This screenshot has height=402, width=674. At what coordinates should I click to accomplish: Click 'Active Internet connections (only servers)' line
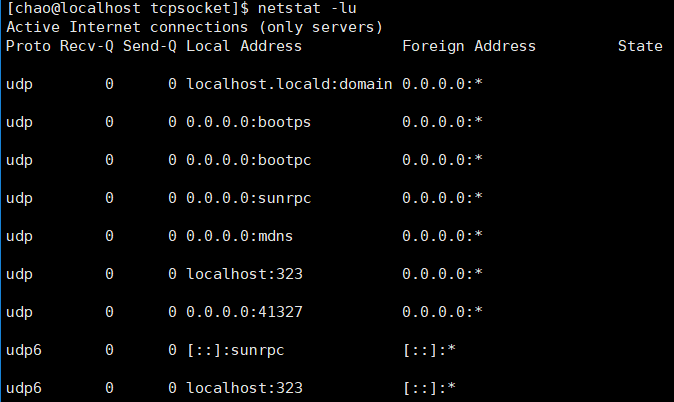coord(194,28)
